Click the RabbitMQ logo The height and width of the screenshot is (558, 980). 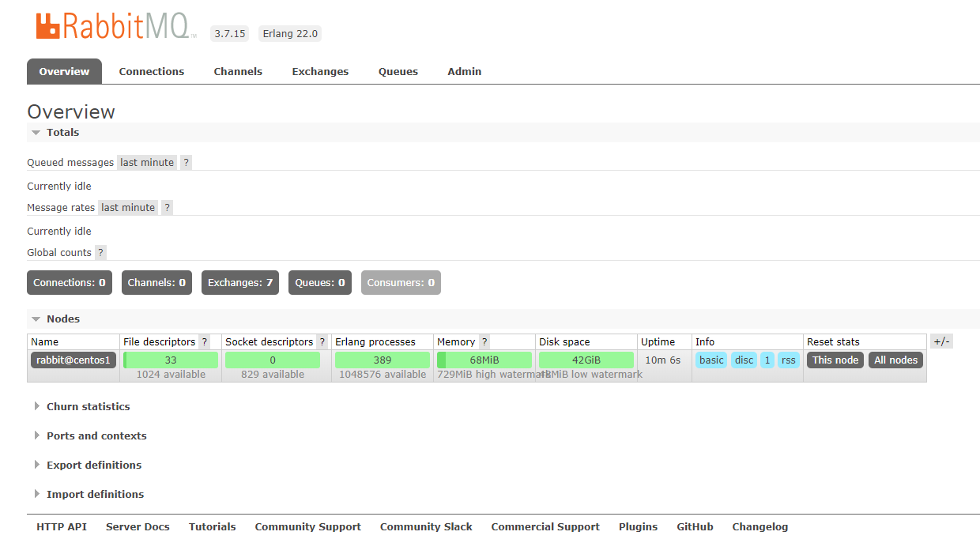[x=115, y=26]
